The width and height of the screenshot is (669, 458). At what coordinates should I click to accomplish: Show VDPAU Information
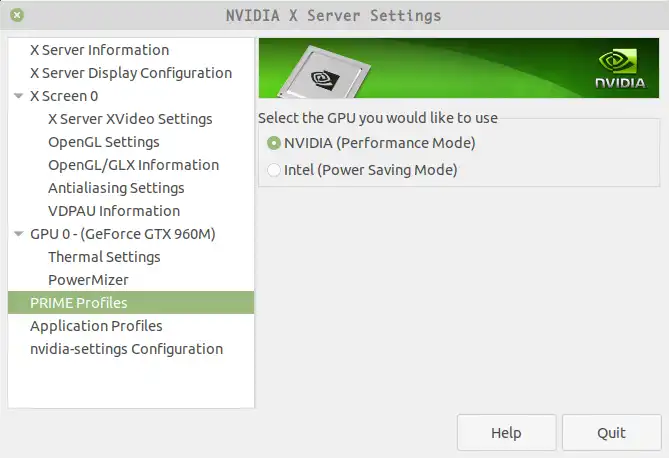pos(114,211)
